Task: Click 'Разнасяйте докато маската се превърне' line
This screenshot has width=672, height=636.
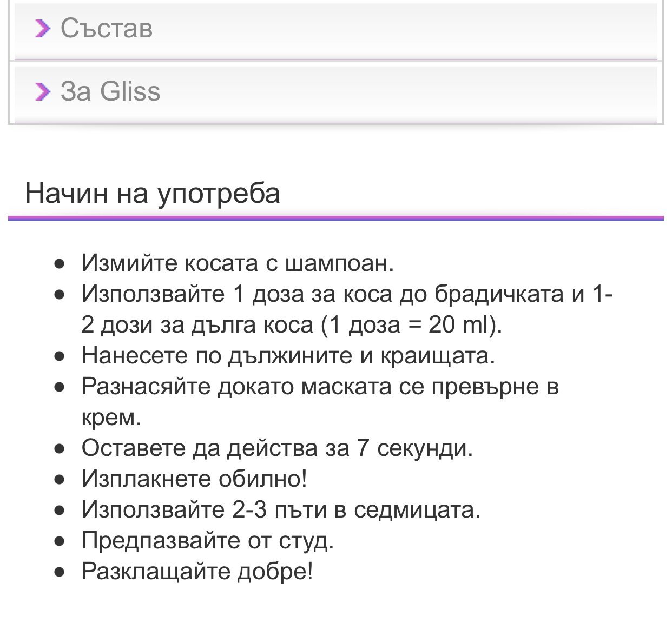Action: point(320,387)
